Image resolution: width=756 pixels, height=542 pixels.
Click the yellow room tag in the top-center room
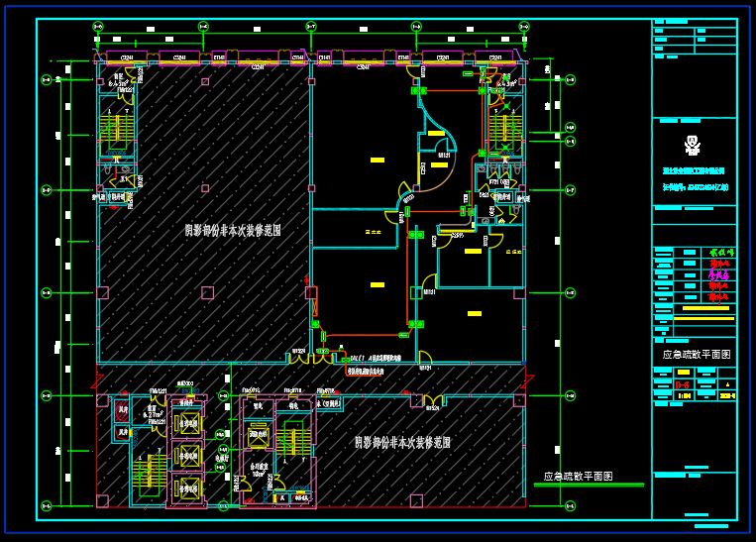pyautogui.click(x=377, y=159)
